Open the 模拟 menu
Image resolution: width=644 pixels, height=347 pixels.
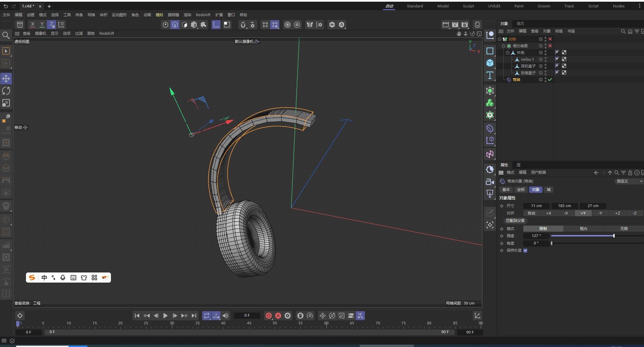159,15
